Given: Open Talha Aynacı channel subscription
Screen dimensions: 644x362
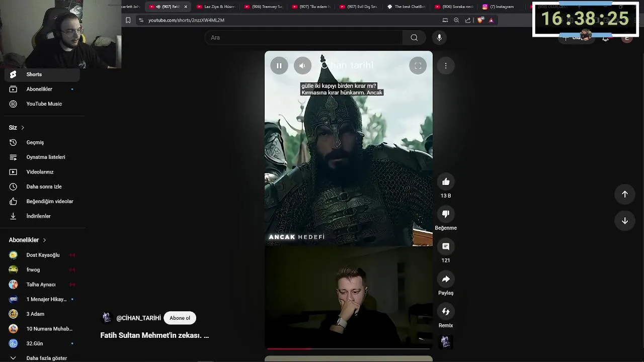Looking at the screenshot, I should (42, 285).
